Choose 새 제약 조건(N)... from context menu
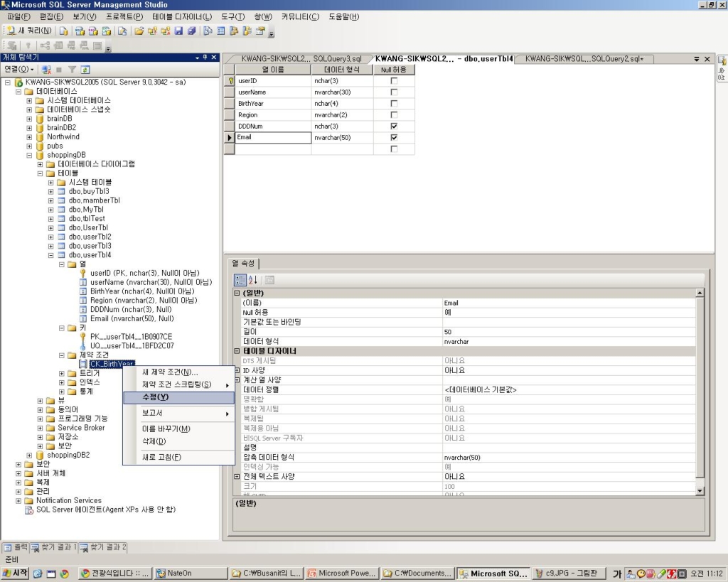This screenshot has width=728, height=582. click(178, 372)
